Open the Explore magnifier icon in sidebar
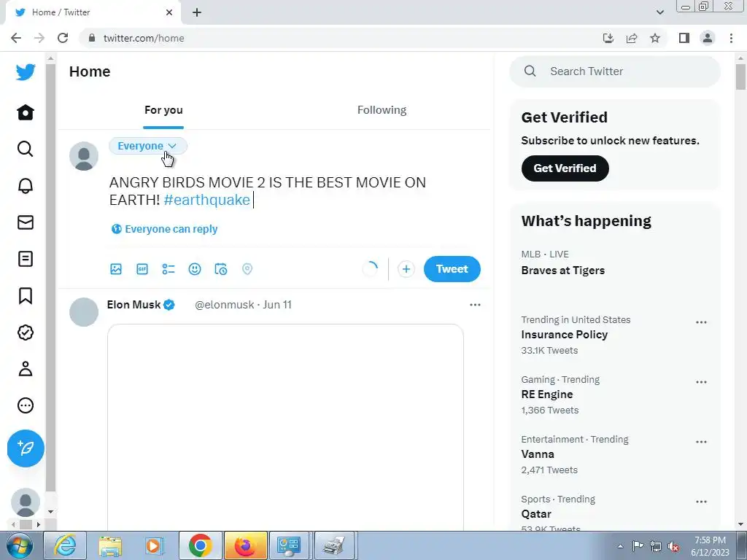Screen dimensions: 747x560 click(26, 149)
